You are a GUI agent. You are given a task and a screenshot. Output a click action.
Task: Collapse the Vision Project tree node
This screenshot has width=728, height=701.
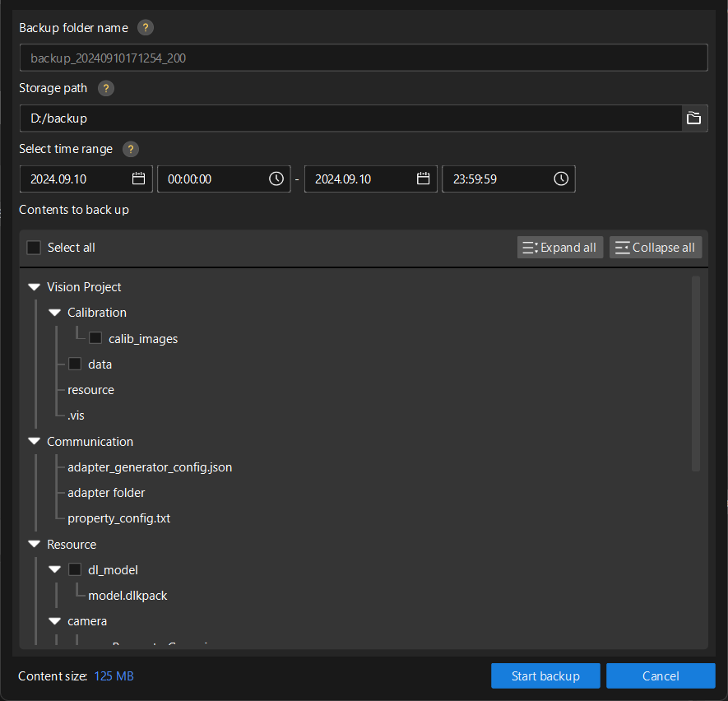[x=34, y=286]
